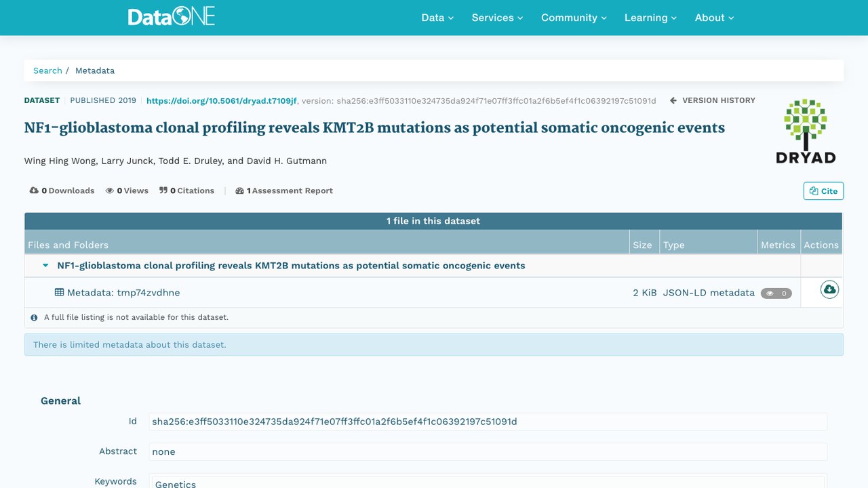Open the 1 Assessment Report link
This screenshot has height=488, width=868.
(284, 191)
